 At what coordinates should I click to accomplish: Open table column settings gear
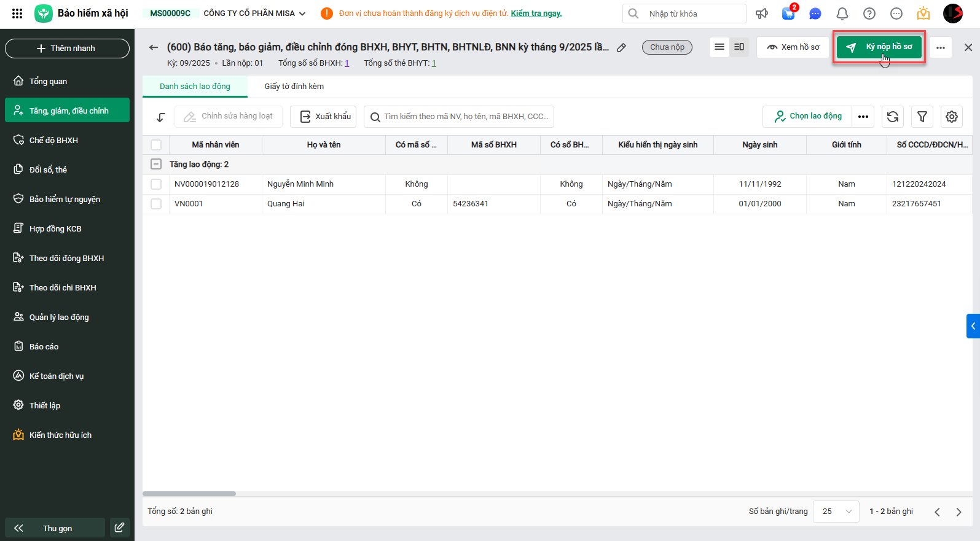(x=952, y=117)
